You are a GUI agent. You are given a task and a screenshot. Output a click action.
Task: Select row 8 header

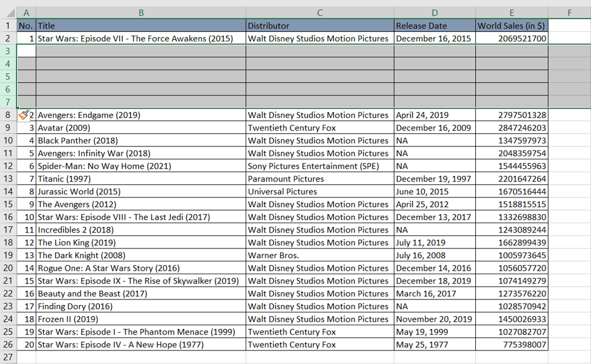[x=8, y=115]
